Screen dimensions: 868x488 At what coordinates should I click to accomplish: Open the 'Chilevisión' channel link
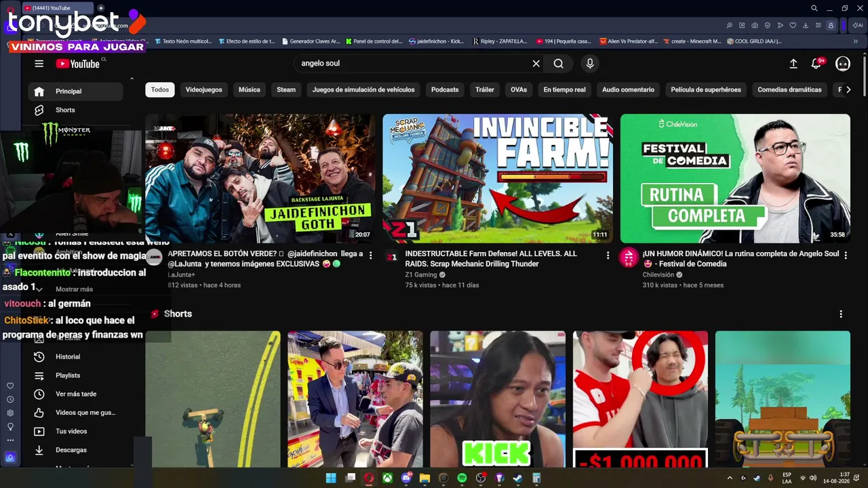click(658, 274)
